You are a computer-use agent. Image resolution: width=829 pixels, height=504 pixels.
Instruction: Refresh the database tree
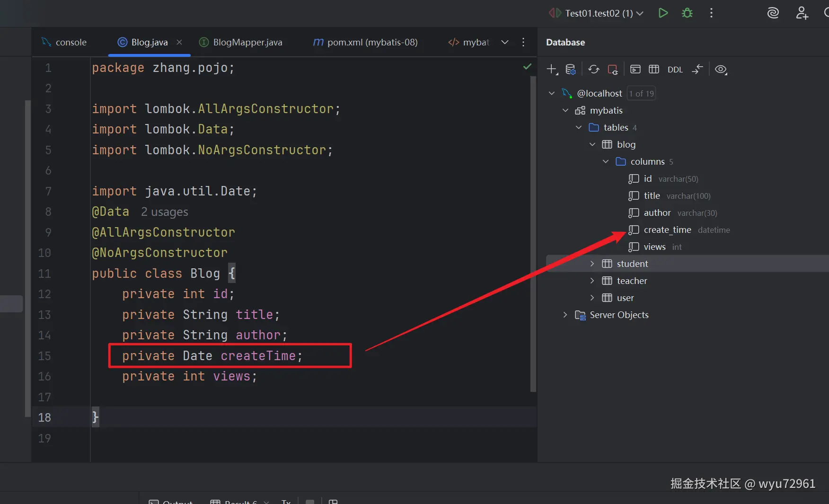(594, 70)
